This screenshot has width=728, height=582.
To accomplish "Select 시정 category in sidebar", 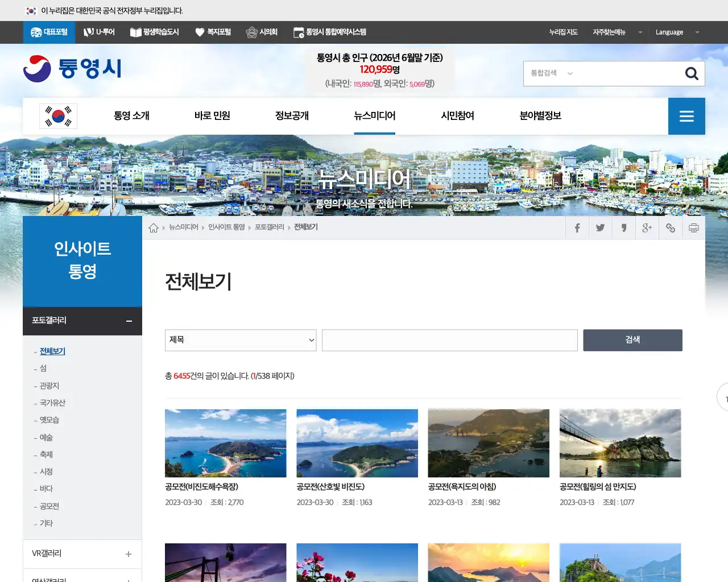I will pyautogui.click(x=46, y=472).
